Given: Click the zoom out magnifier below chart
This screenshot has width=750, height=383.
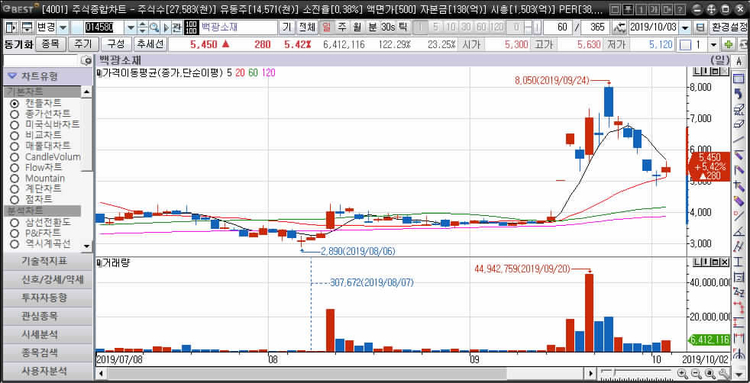Looking at the screenshot, I should click(x=696, y=373).
